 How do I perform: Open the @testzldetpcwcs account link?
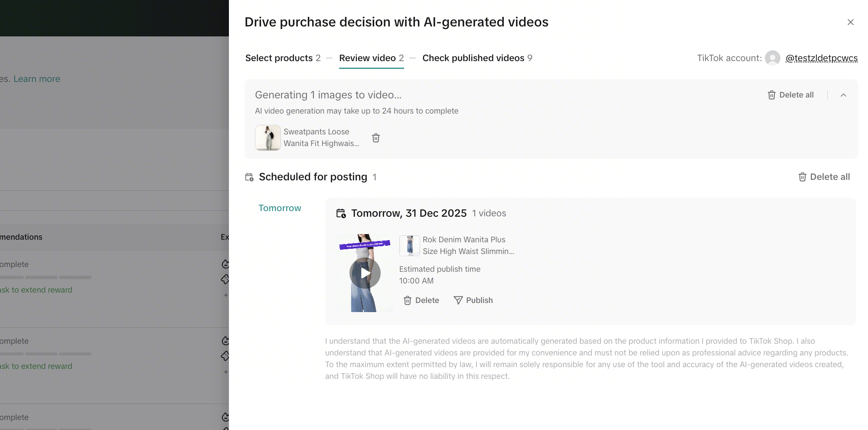[821, 58]
